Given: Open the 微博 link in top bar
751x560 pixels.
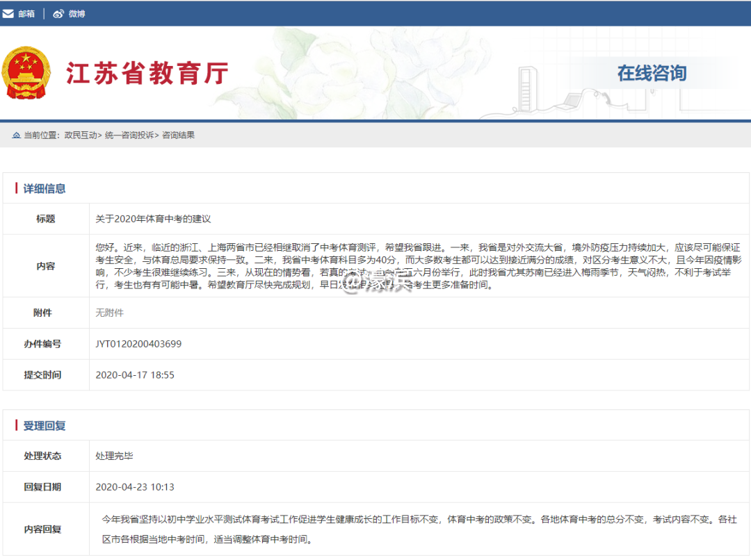Looking at the screenshot, I should tap(76, 14).
